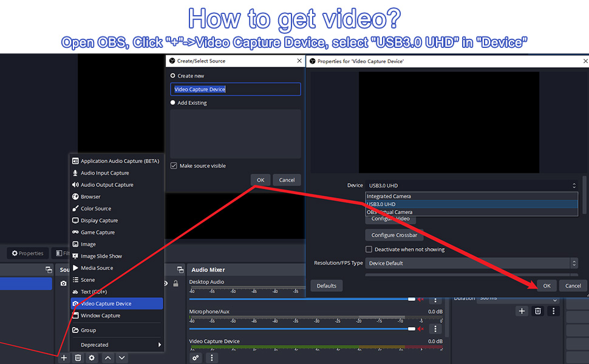The image size is (589, 364).
Task: Move source down using the down-arrow icon
Action: coord(121,358)
